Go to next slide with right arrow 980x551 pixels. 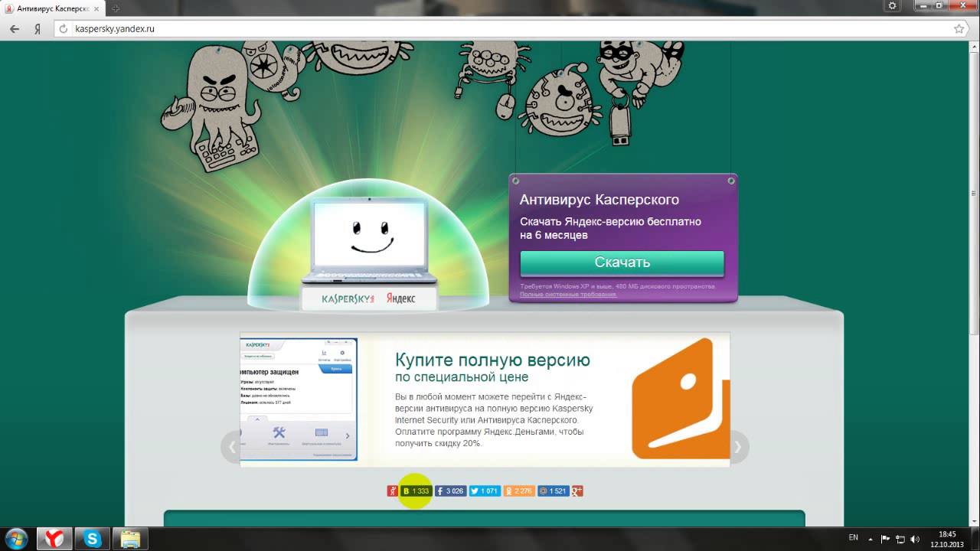[738, 447]
